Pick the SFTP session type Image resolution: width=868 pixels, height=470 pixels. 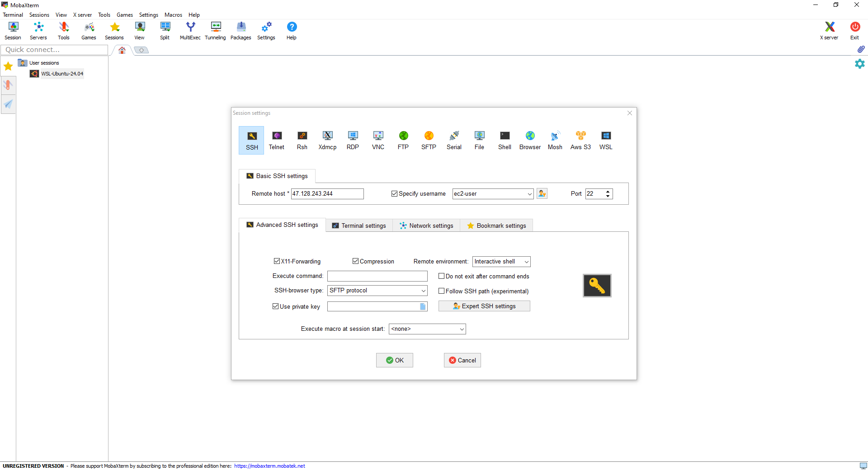429,140
